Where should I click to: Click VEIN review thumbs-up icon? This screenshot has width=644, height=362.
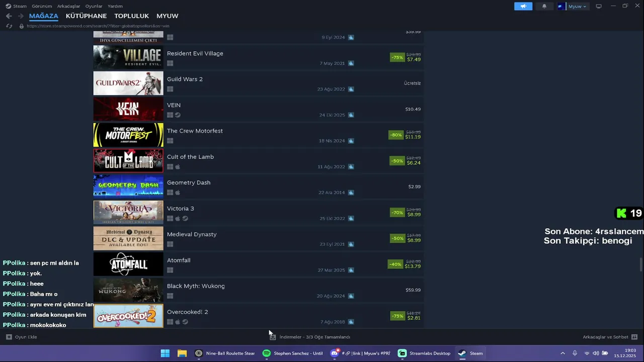pos(351,115)
